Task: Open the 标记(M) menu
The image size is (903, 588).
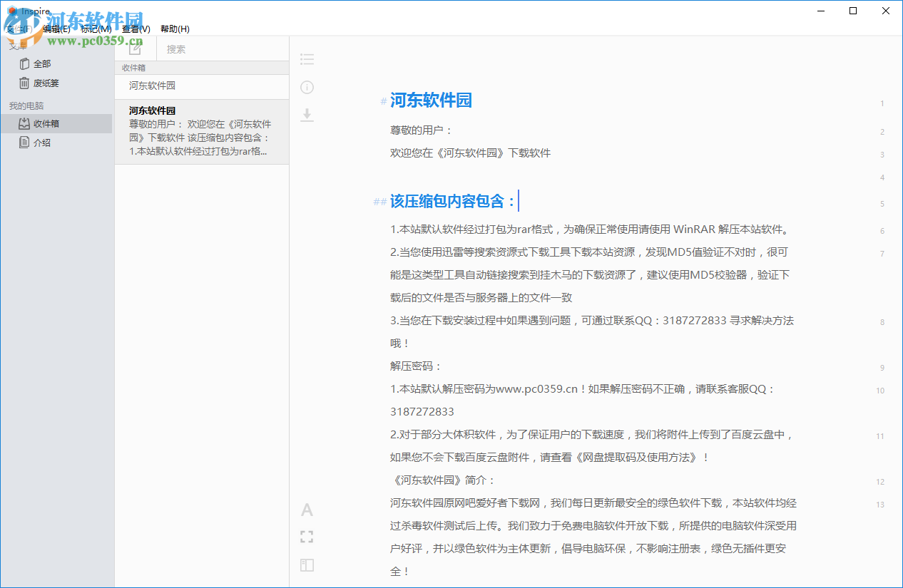Action: point(96,29)
